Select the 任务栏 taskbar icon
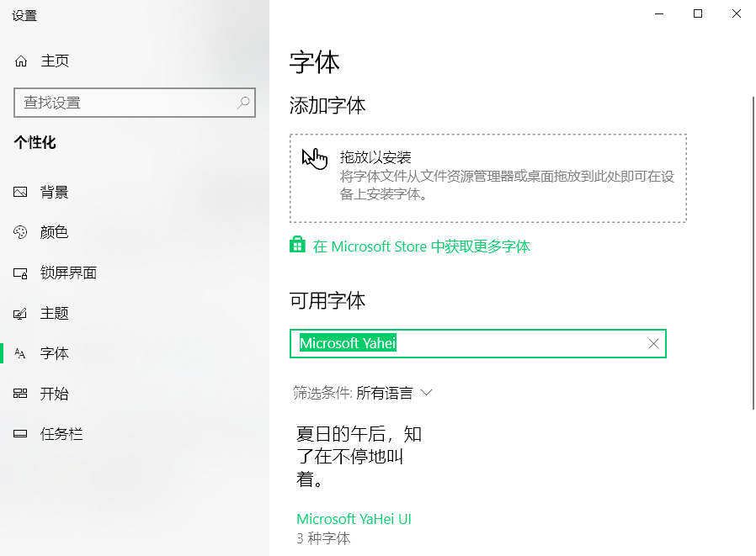The width and height of the screenshot is (756, 556). click(x=20, y=434)
